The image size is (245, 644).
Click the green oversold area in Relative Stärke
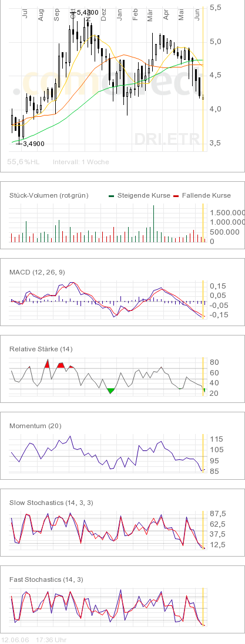pyautogui.click(x=110, y=391)
